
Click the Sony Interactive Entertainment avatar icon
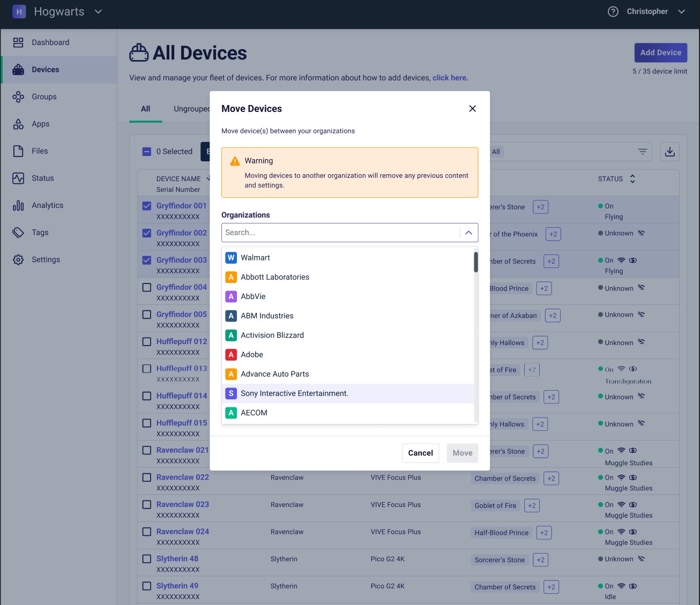[x=231, y=393]
